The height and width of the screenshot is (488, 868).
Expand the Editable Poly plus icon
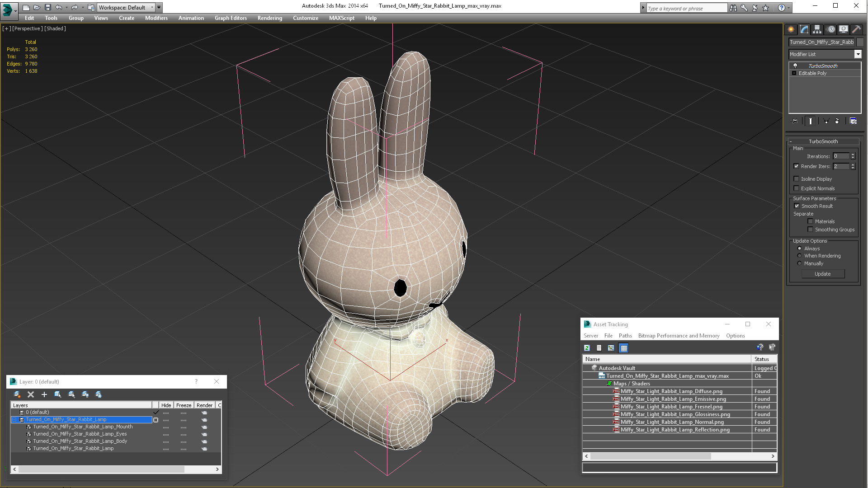pyautogui.click(x=794, y=73)
